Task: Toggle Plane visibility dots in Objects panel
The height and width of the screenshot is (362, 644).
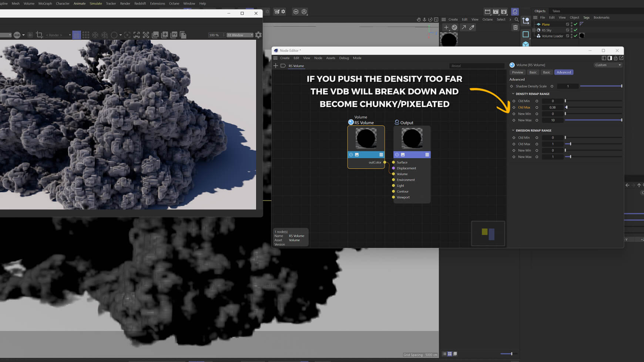Action: (x=571, y=24)
